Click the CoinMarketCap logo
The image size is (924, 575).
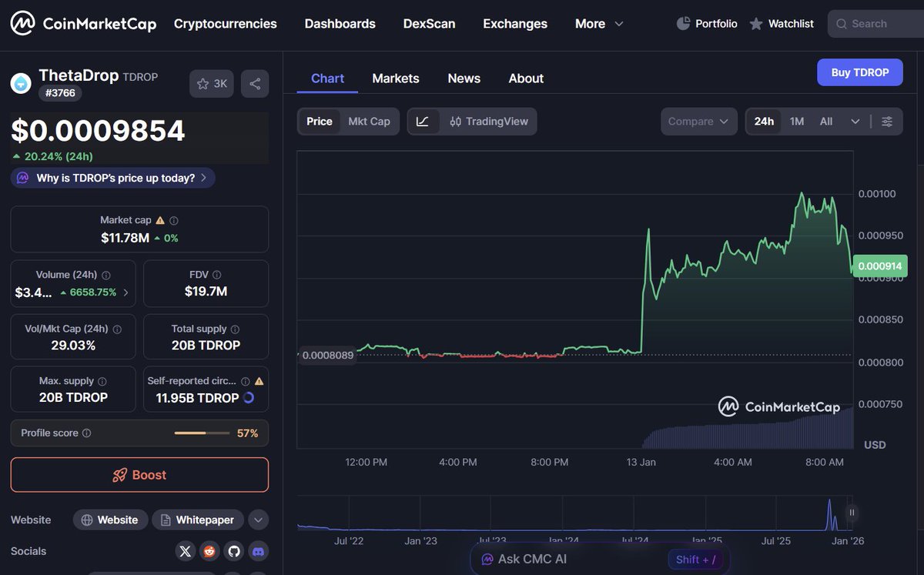tap(83, 24)
